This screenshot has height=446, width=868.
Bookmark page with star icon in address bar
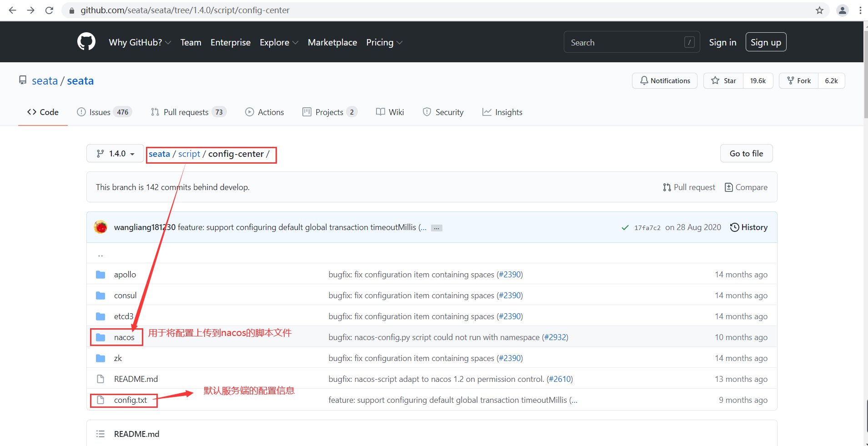coord(819,10)
